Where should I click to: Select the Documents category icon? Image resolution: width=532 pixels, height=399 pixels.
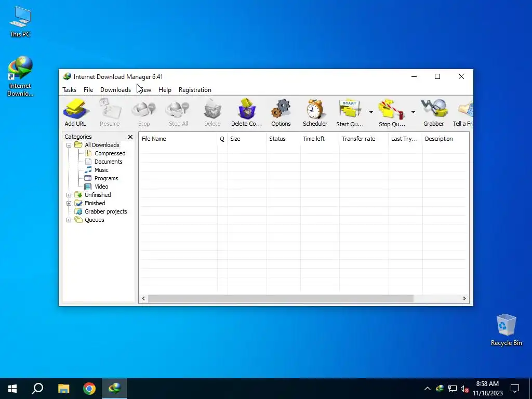click(x=88, y=162)
